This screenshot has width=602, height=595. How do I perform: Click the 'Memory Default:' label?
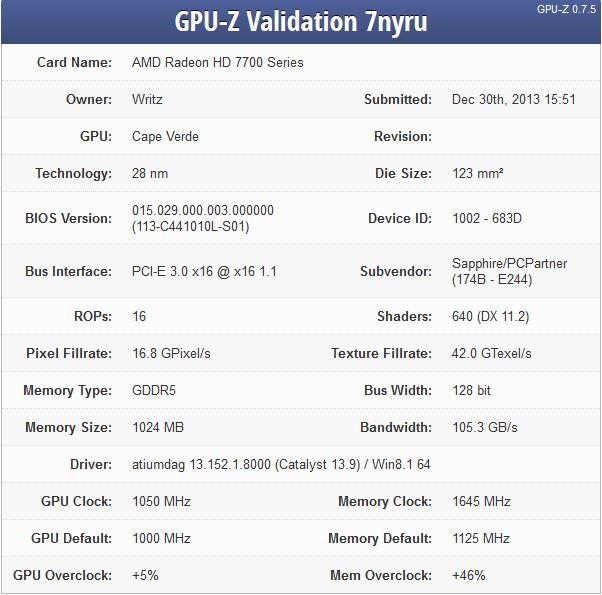pyautogui.click(x=380, y=538)
